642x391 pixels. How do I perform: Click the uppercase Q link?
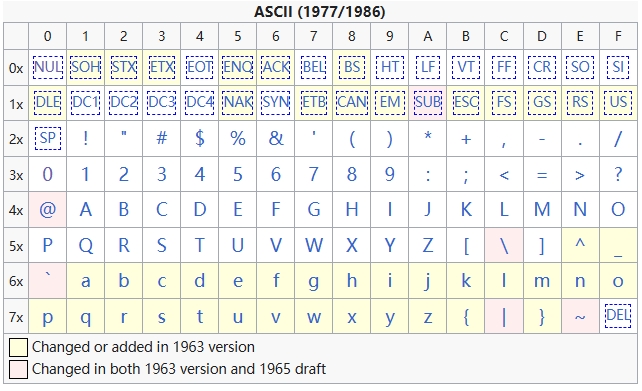tap(86, 246)
